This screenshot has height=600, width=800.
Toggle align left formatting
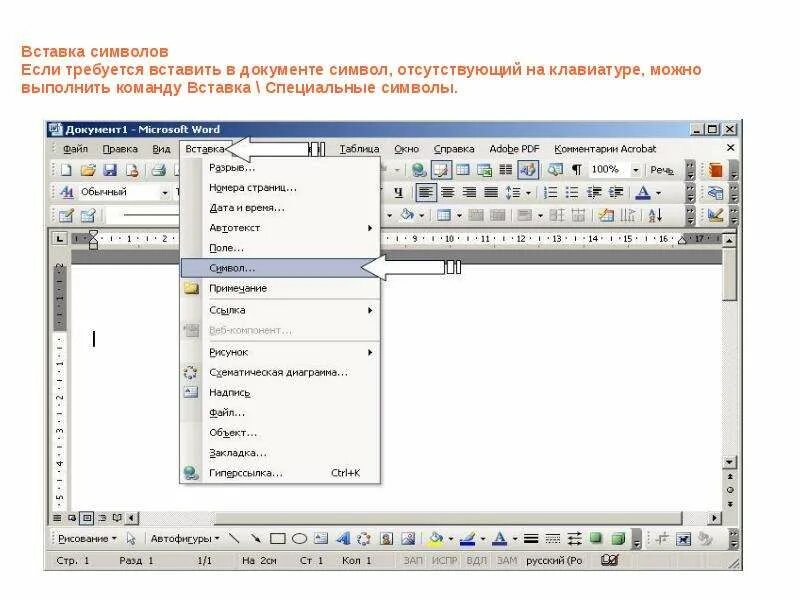tap(426, 192)
